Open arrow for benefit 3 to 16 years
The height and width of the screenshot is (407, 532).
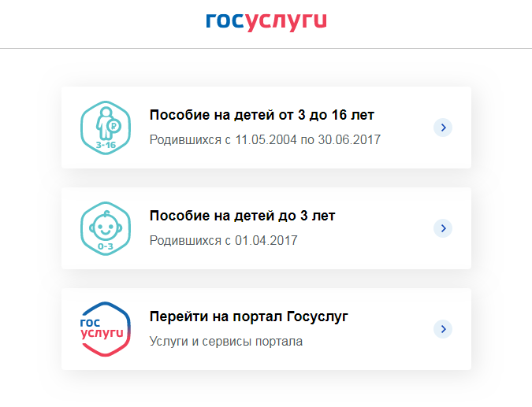443,128
